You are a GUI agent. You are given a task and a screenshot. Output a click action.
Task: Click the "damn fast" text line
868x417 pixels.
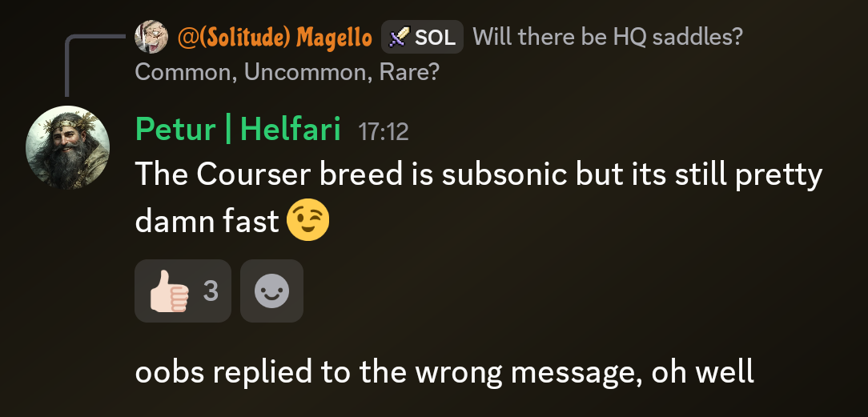207,222
